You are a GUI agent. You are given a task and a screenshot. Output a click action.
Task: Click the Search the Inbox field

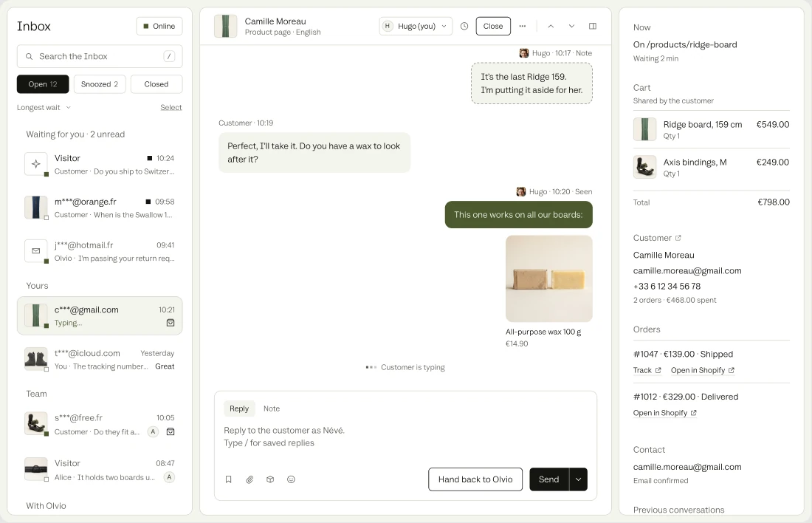click(x=100, y=56)
